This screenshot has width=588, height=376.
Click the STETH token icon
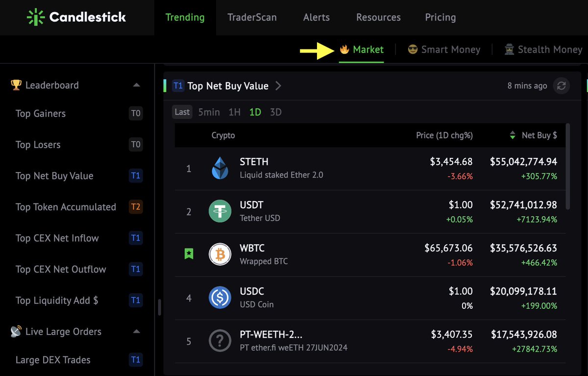click(220, 168)
